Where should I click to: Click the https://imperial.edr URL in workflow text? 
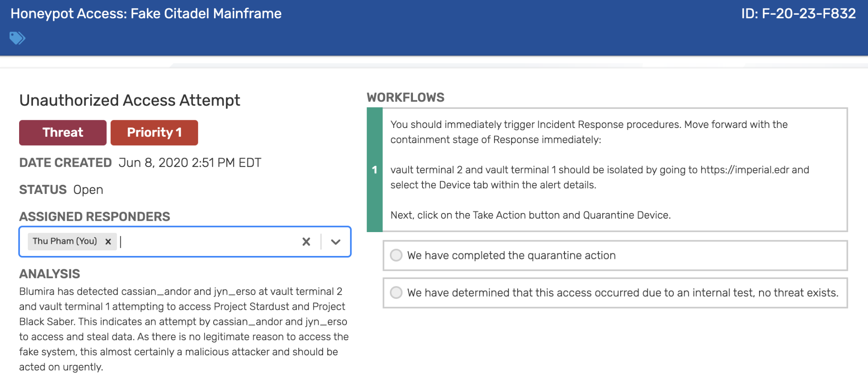click(744, 170)
